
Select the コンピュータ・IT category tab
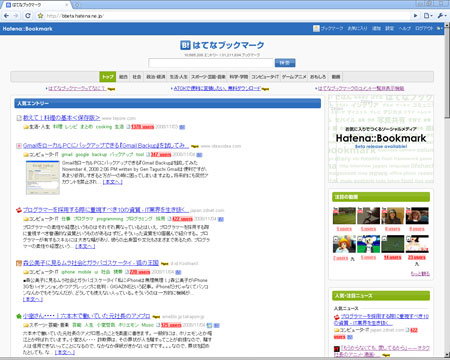[265, 77]
